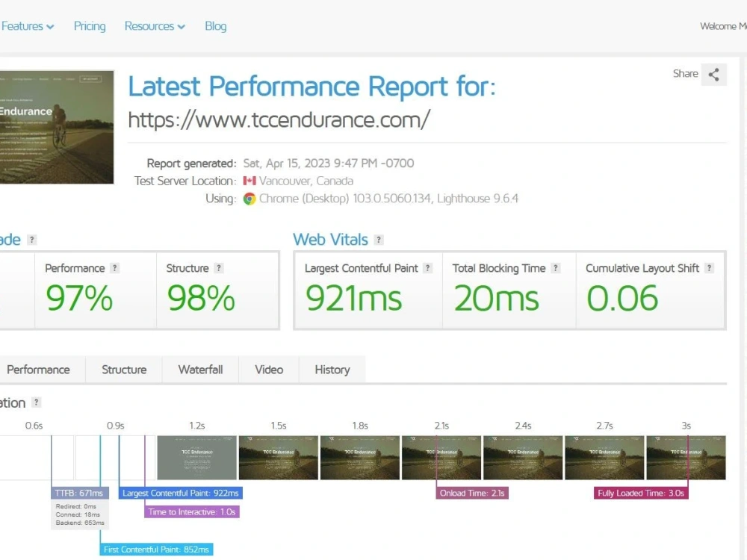Viewport: 747px width, 560px height.
Task: Select the 1.8s filmstrip frame
Action: click(360, 458)
